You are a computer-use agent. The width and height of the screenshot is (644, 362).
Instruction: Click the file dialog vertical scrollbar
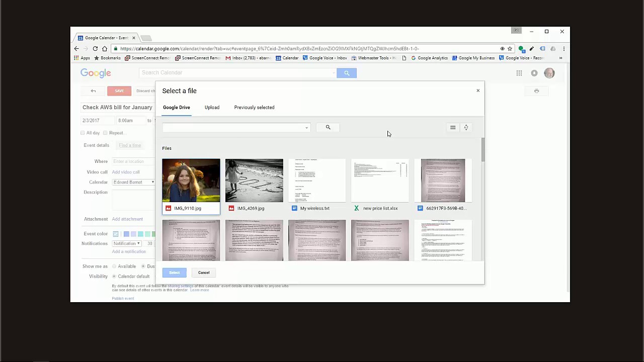482,150
